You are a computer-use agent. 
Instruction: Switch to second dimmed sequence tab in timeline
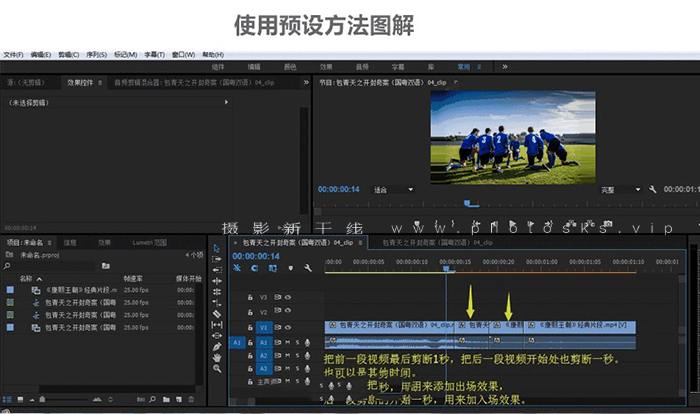438,243
